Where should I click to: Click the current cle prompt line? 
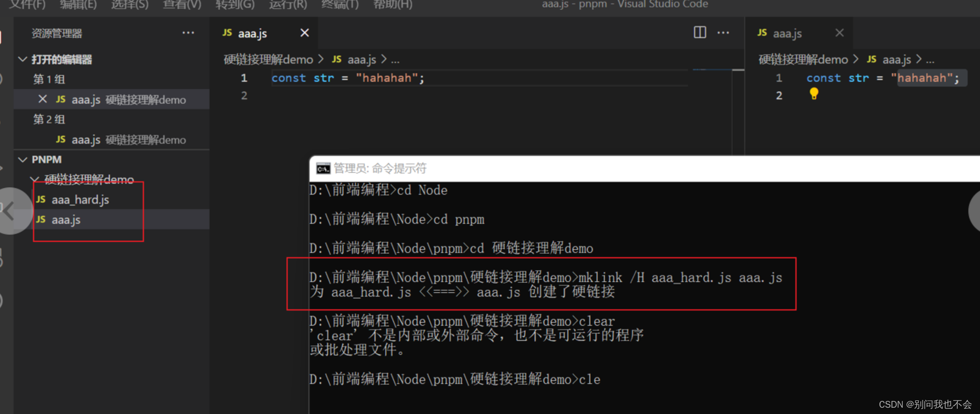(x=455, y=380)
